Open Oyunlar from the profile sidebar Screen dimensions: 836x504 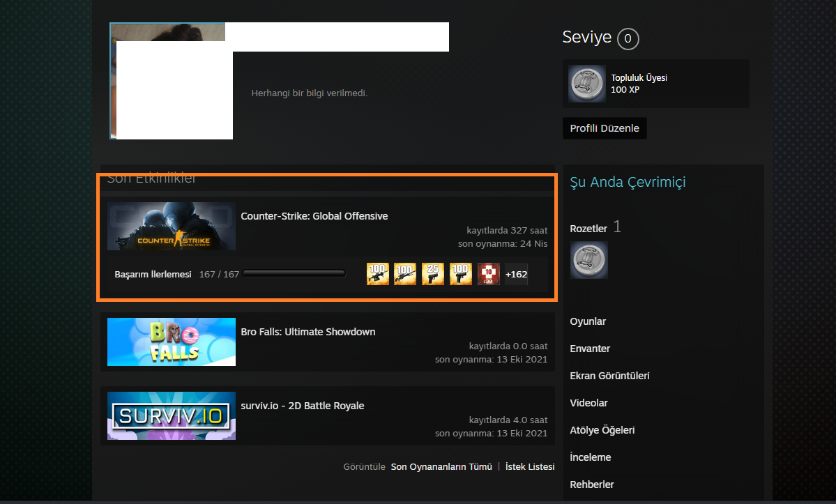coord(588,321)
